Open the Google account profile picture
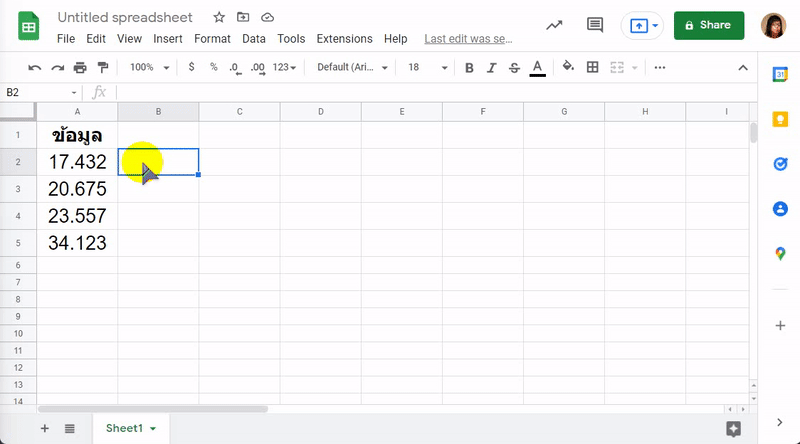800x444 pixels. (773, 26)
